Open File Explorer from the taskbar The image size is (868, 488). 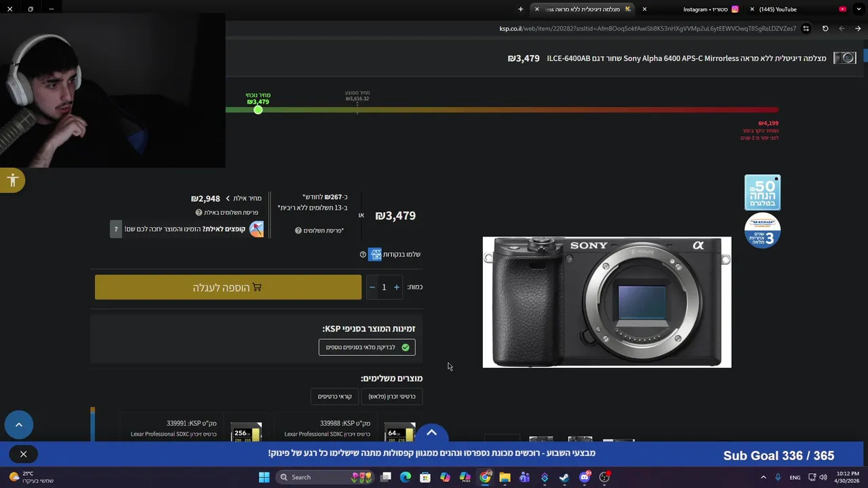(x=505, y=477)
